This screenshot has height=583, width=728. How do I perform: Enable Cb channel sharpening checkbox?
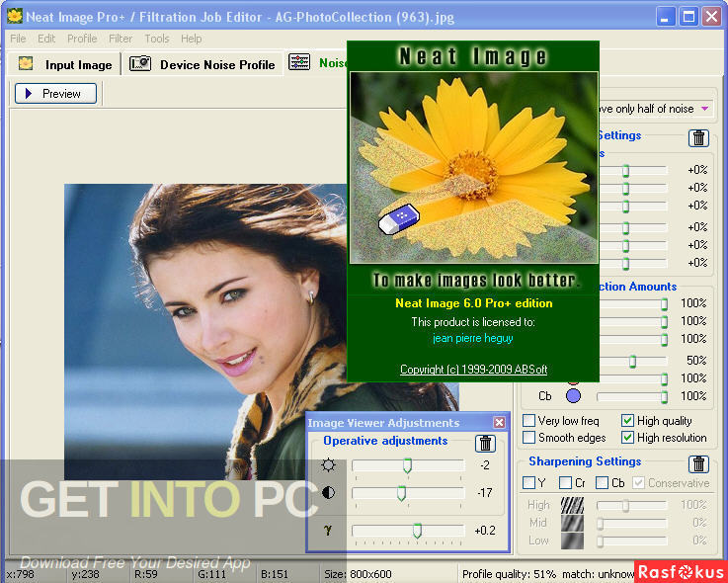tap(602, 482)
